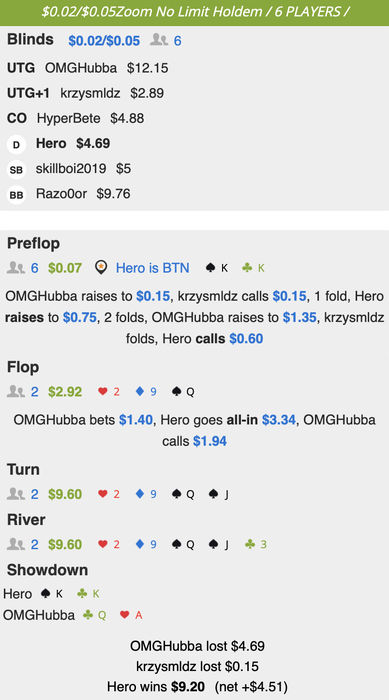Click the Hero position pin icon
The height and width of the screenshot is (700, 389).
(x=102, y=268)
